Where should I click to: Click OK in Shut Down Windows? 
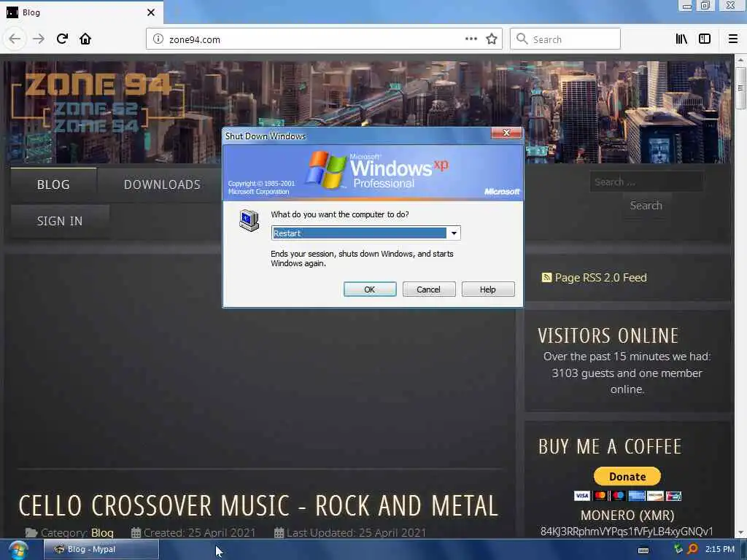coord(370,289)
